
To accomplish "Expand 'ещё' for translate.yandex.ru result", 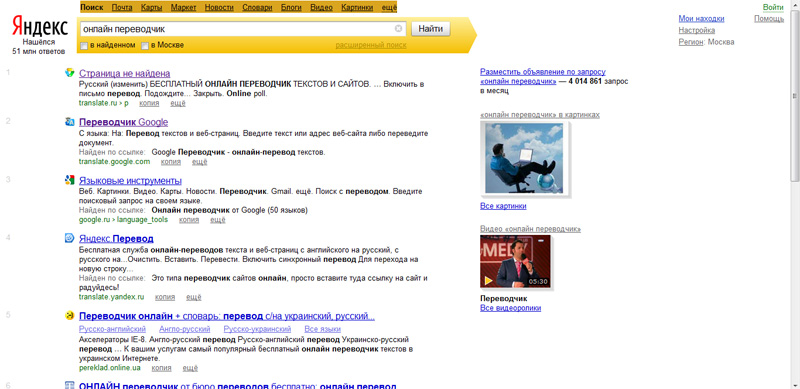I will click(x=194, y=297).
